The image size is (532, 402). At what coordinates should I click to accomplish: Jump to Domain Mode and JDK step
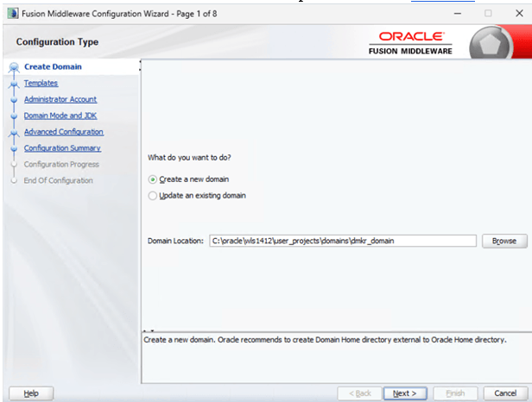(x=60, y=116)
